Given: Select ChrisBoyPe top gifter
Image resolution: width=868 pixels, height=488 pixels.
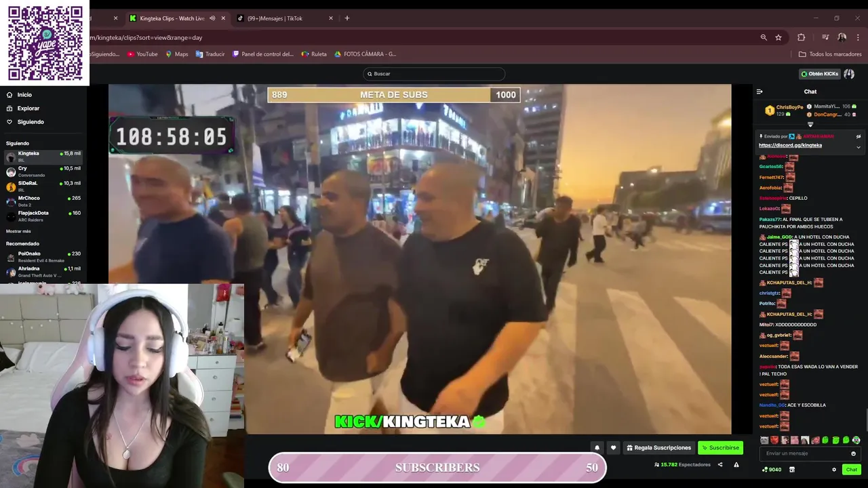Looking at the screenshot, I should tap(784, 110).
